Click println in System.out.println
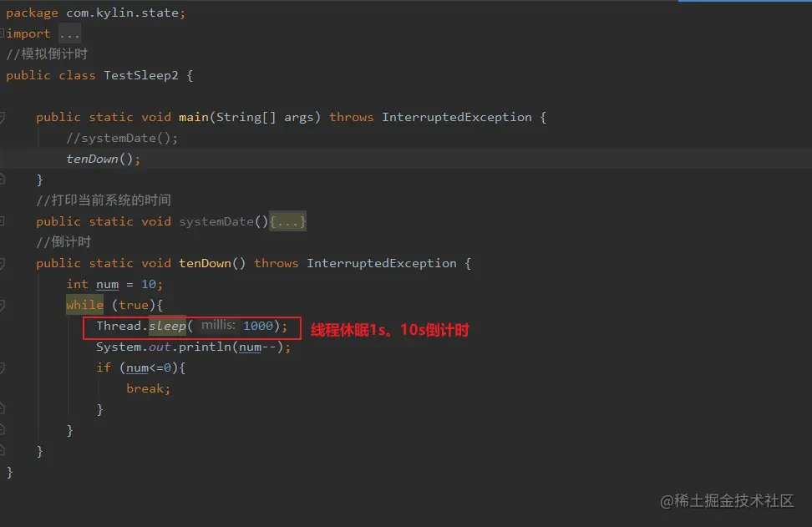Image resolution: width=812 pixels, height=527 pixels. point(205,347)
